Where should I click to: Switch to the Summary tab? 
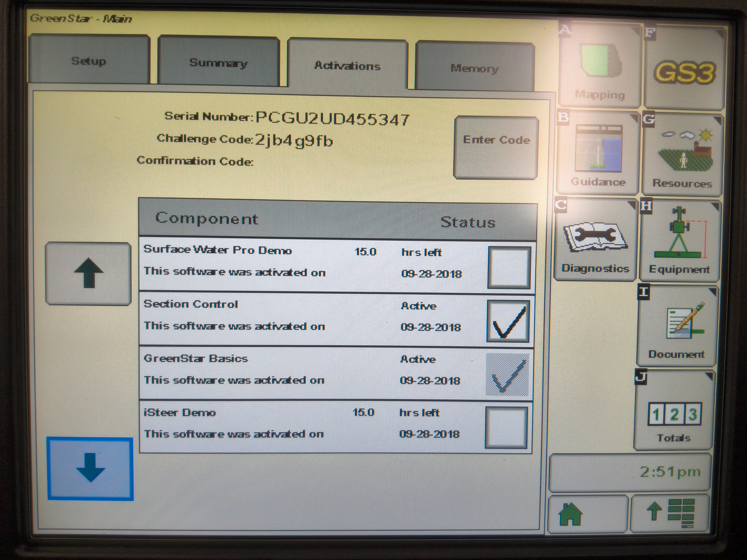[219, 61]
